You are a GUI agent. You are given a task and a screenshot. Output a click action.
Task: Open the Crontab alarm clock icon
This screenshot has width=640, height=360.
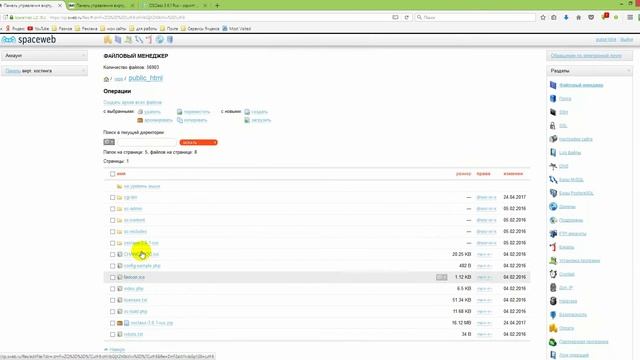553,274
